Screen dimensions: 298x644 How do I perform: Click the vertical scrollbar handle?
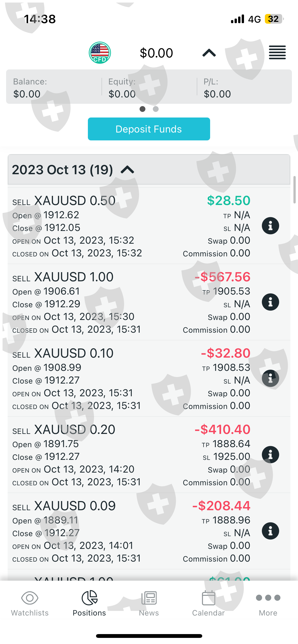pyautogui.click(x=294, y=190)
